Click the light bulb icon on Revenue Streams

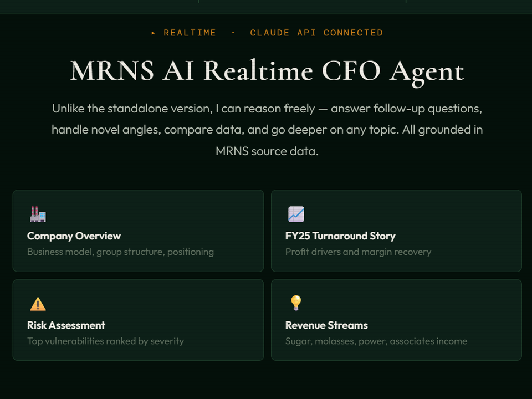pos(296,303)
